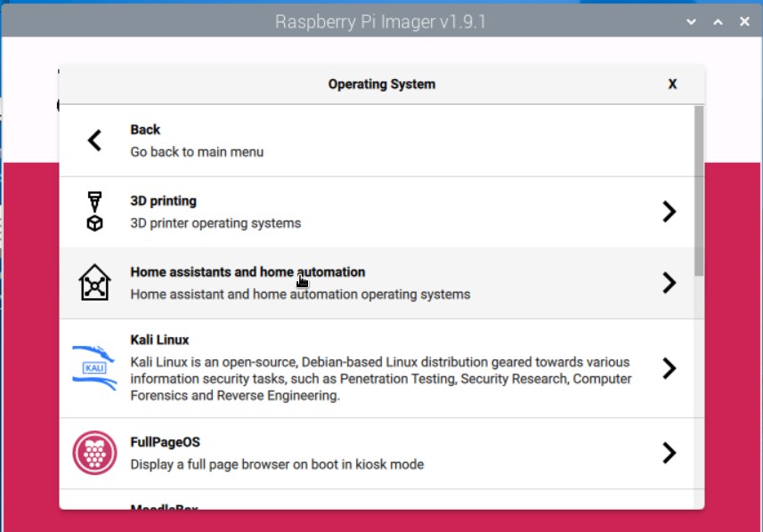Select the Kali Linux entry title
Viewport: 763px width, 532px height.
pyautogui.click(x=159, y=340)
